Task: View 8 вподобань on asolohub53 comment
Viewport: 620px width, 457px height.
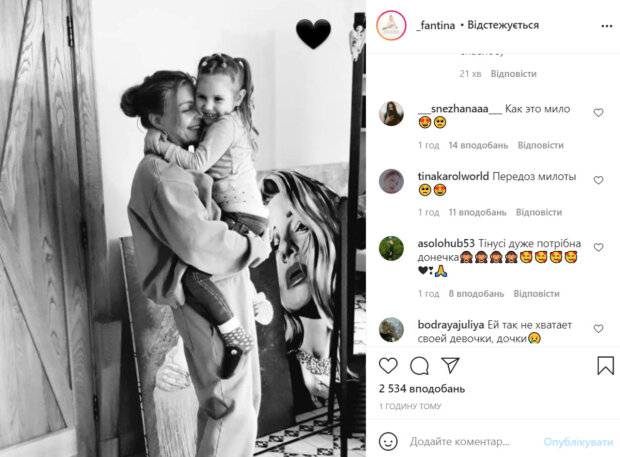Action: click(x=476, y=294)
